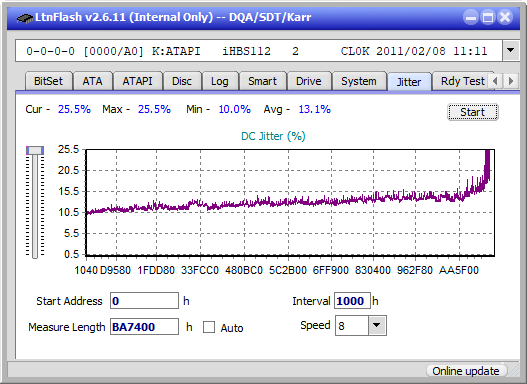Screen dimensions: 527x384
Task: Open the Rdy Test tab
Action: click(x=462, y=81)
